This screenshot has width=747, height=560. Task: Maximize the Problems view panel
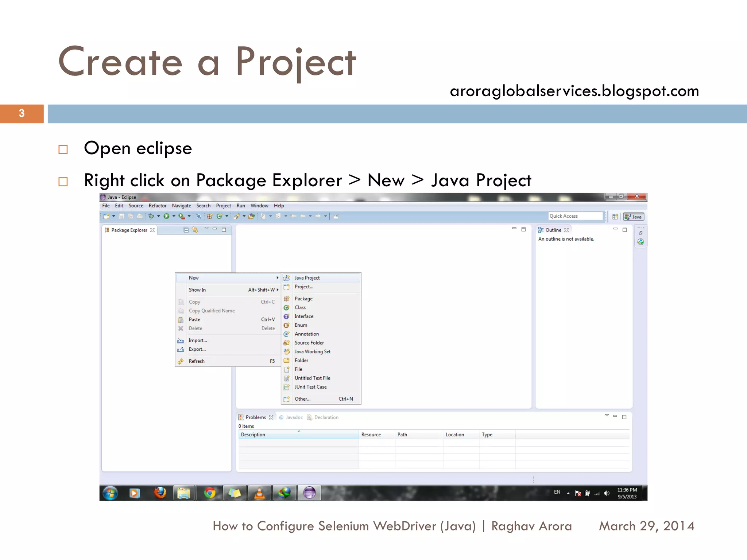tap(624, 417)
